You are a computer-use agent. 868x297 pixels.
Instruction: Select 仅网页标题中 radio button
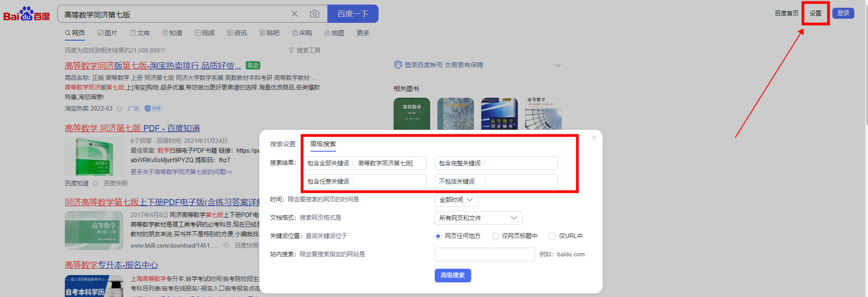click(495, 236)
